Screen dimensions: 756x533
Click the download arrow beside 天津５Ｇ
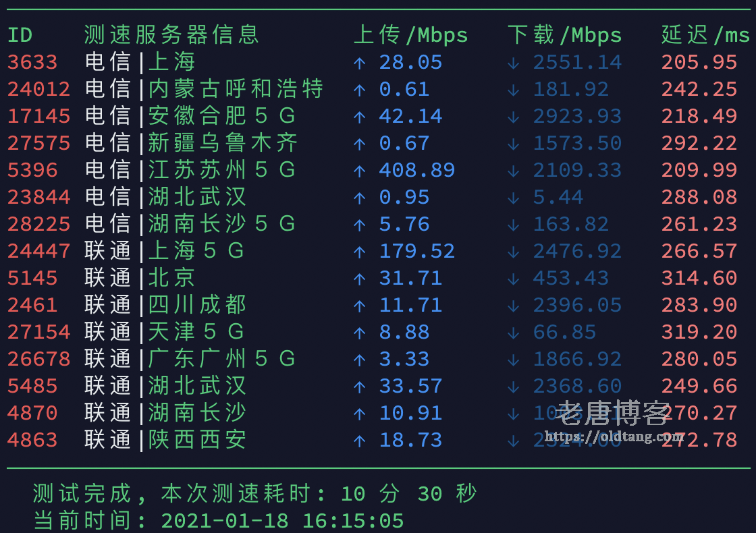click(x=513, y=332)
